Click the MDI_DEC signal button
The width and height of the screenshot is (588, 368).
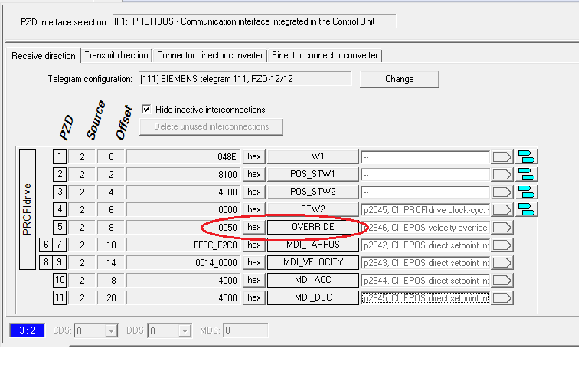(312, 297)
